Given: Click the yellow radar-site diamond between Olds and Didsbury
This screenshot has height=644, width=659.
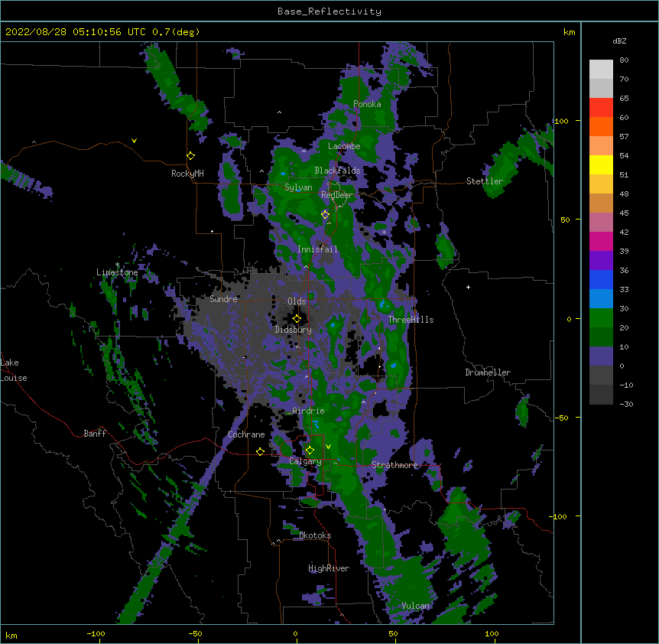Looking at the screenshot, I should pos(297,319).
